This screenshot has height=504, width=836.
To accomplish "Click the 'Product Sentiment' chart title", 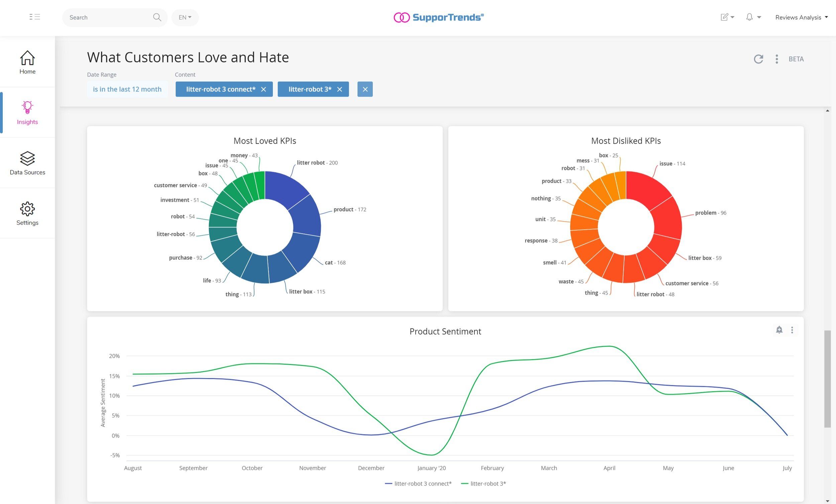I will [x=445, y=331].
